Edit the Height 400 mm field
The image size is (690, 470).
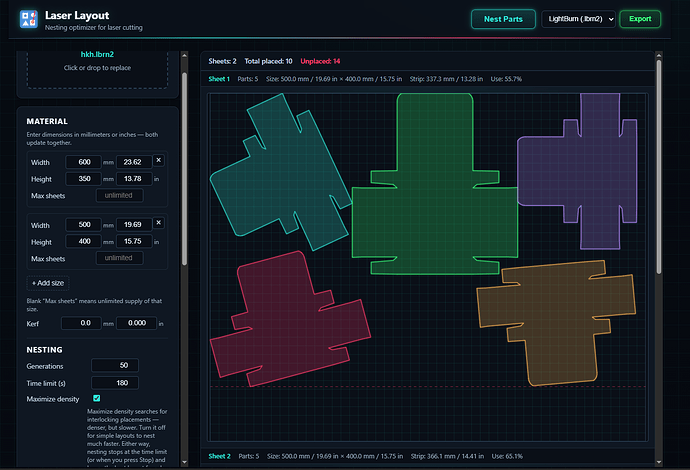click(84, 241)
